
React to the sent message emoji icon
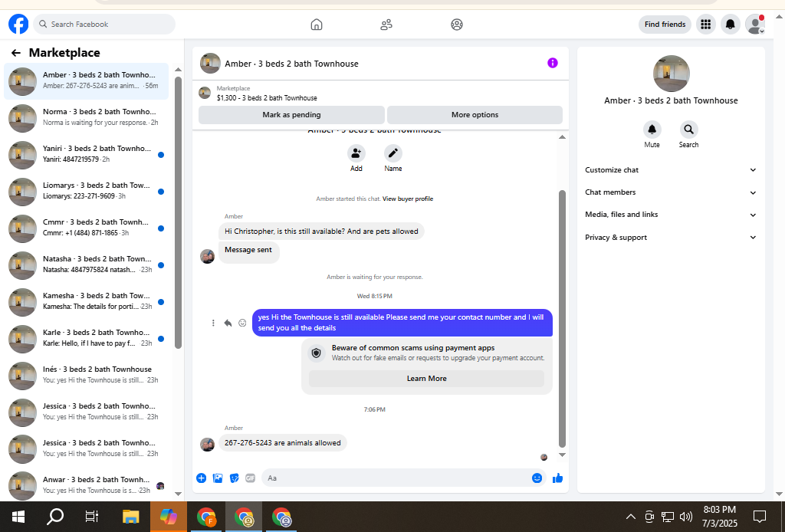click(242, 323)
